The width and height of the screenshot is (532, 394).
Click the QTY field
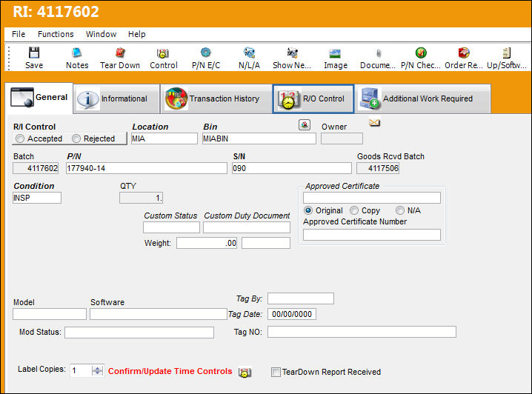[141, 198]
